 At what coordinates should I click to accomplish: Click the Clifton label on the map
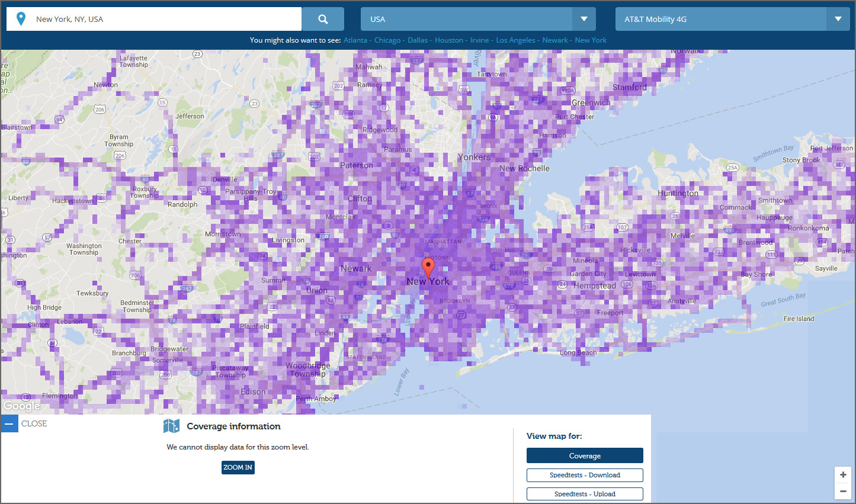[360, 198]
